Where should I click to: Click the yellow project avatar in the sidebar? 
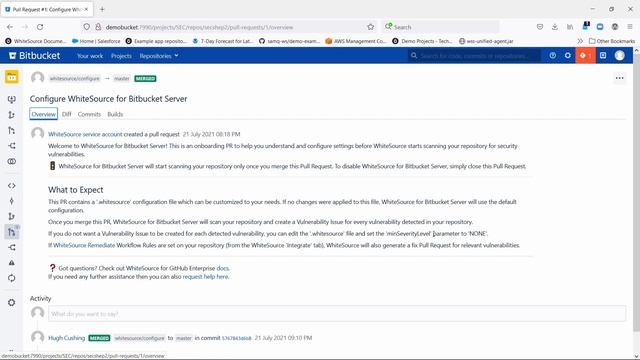(11, 77)
